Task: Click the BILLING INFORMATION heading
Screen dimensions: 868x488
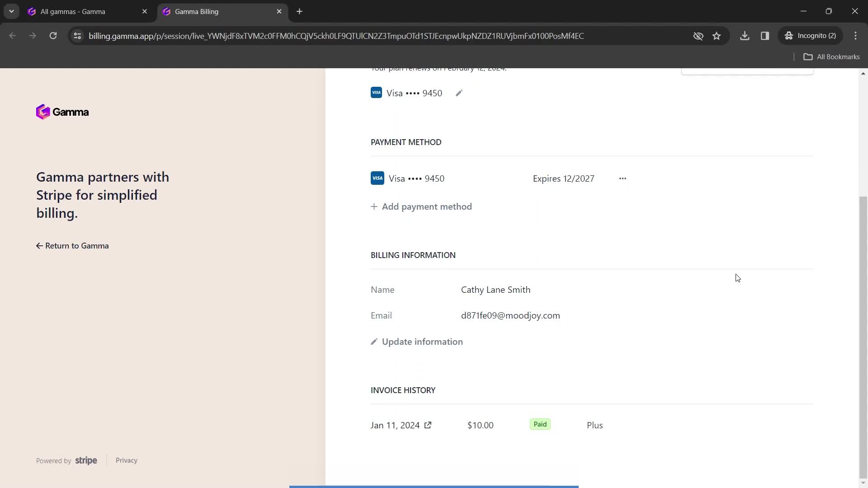Action: 413,255
